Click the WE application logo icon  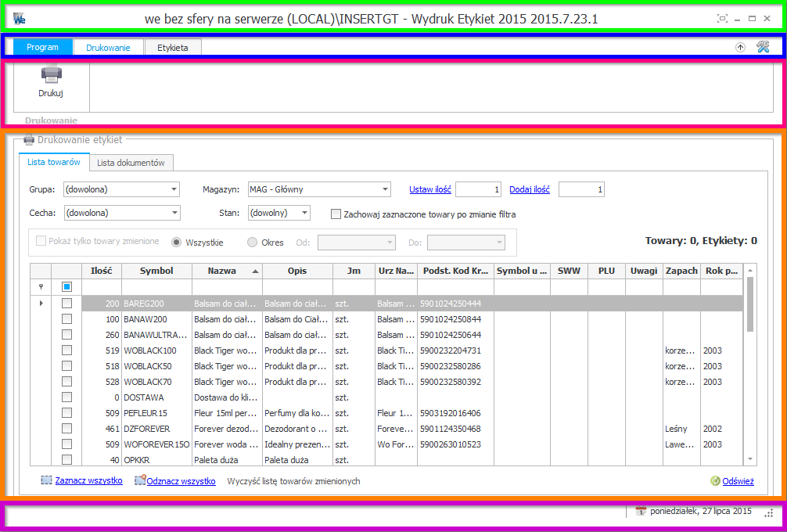click(x=19, y=19)
